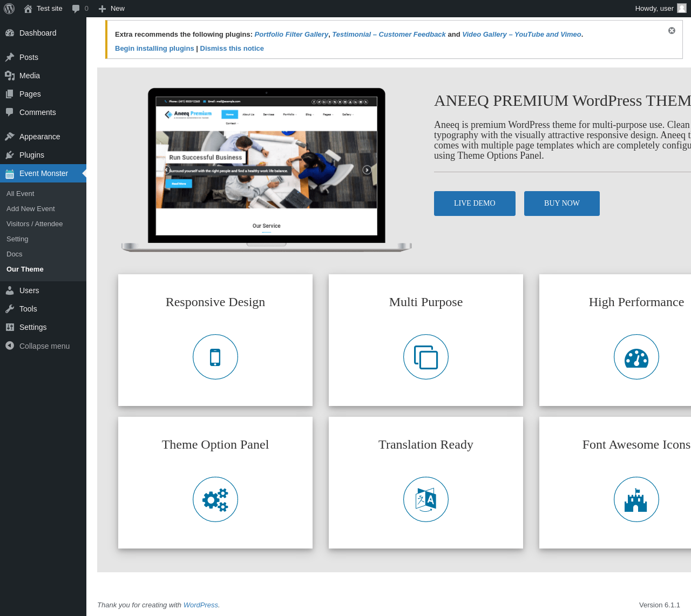Open the Media menu label

click(x=30, y=76)
